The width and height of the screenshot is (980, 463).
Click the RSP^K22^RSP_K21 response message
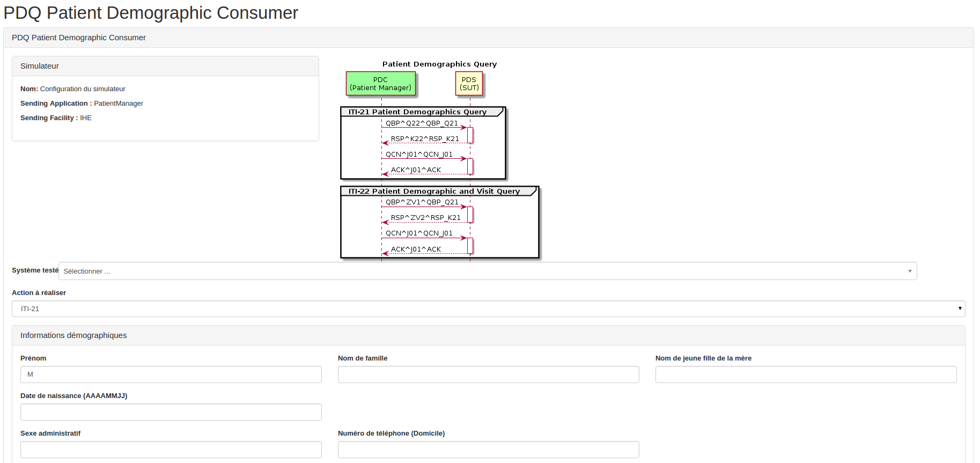[424, 139]
